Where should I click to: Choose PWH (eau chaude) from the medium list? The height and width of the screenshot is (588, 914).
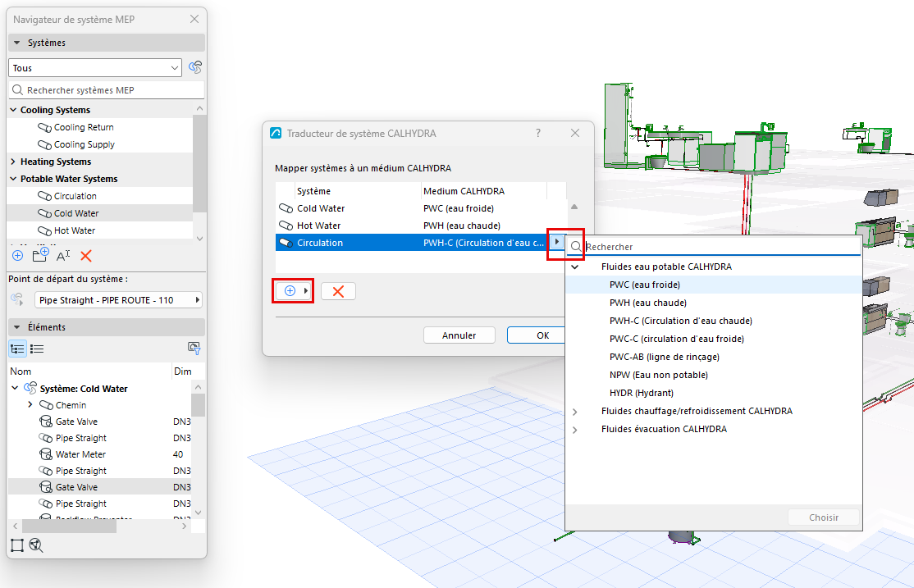[648, 303]
